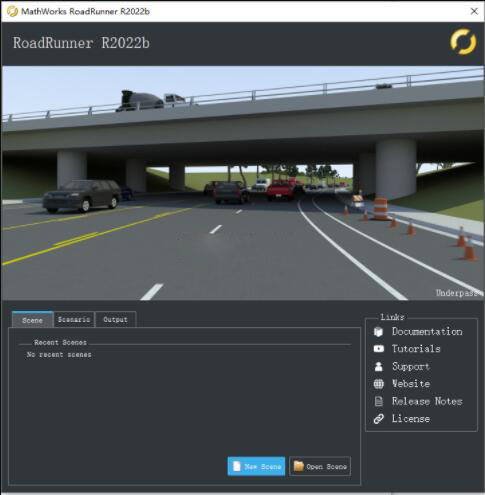Click the Underpass scene preview image
The width and height of the screenshot is (485, 495).
[x=242, y=183]
